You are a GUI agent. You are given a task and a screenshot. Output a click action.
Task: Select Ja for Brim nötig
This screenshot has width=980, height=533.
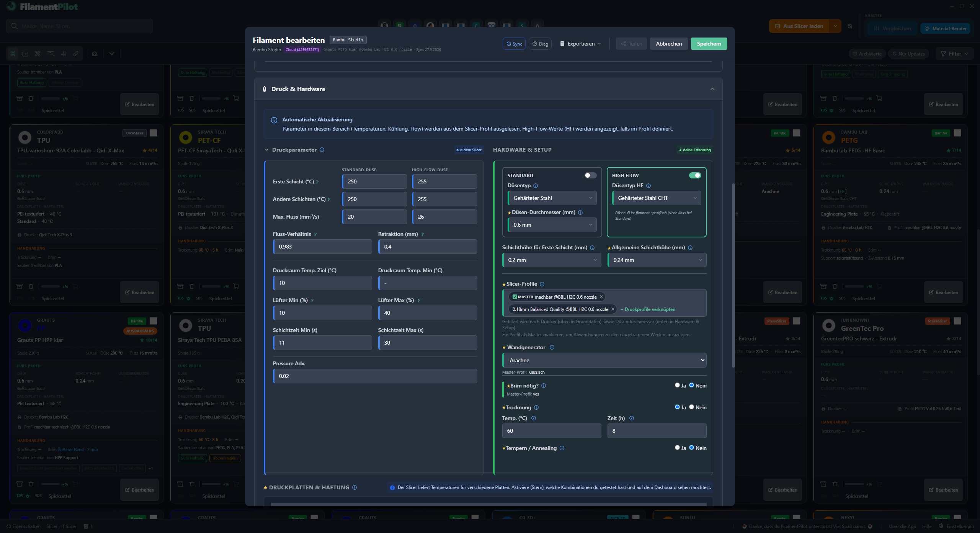click(677, 385)
